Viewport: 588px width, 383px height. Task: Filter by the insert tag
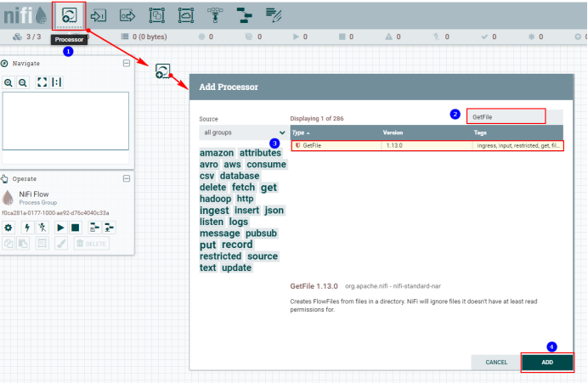(246, 211)
